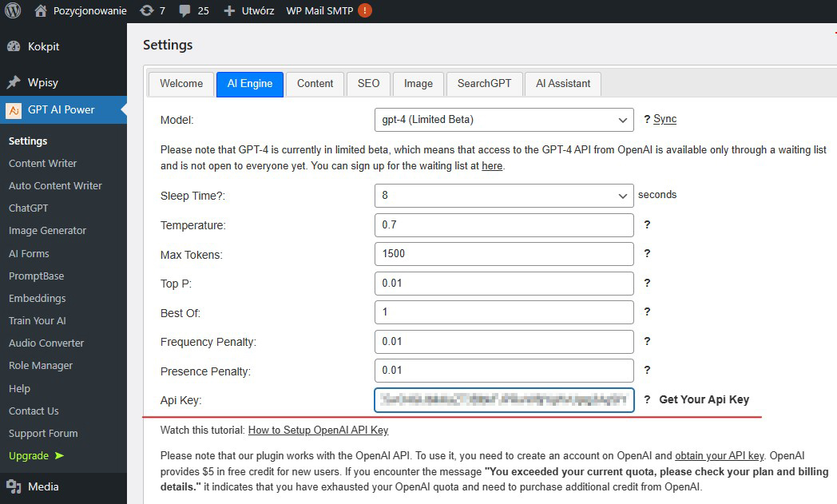Open the Image tab
Image resolution: width=837 pixels, height=504 pixels.
click(418, 84)
